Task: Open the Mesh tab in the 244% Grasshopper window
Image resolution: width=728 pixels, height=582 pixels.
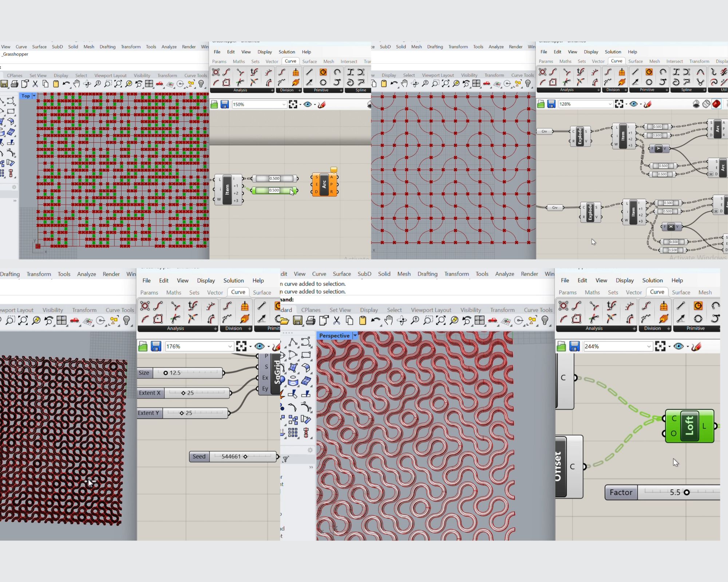Action: (705, 292)
